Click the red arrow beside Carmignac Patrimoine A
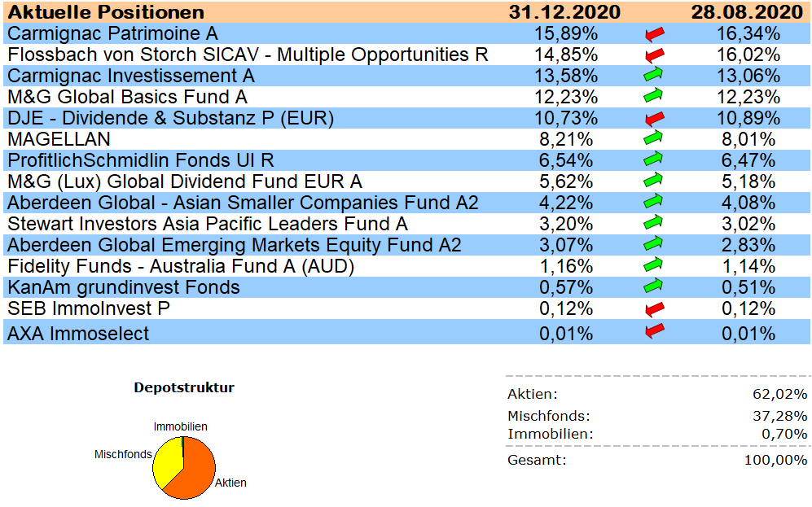Viewport: 812px width, 507px height. (654, 34)
